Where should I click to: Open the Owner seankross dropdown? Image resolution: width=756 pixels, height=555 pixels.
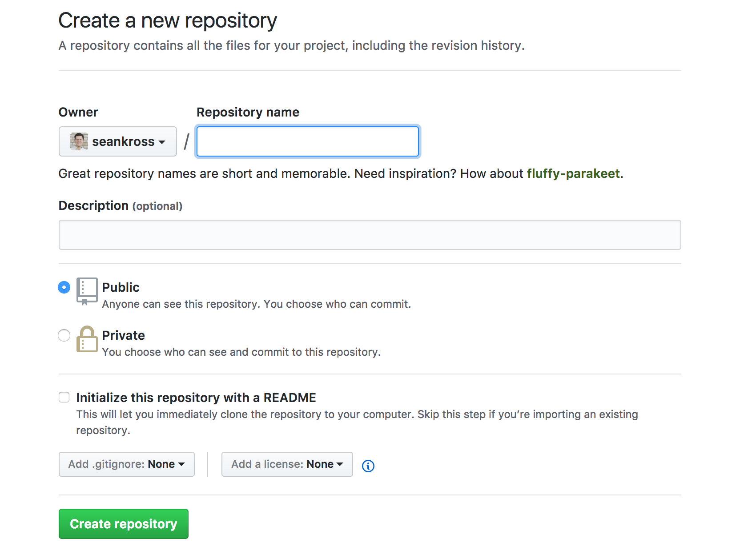[x=118, y=141]
